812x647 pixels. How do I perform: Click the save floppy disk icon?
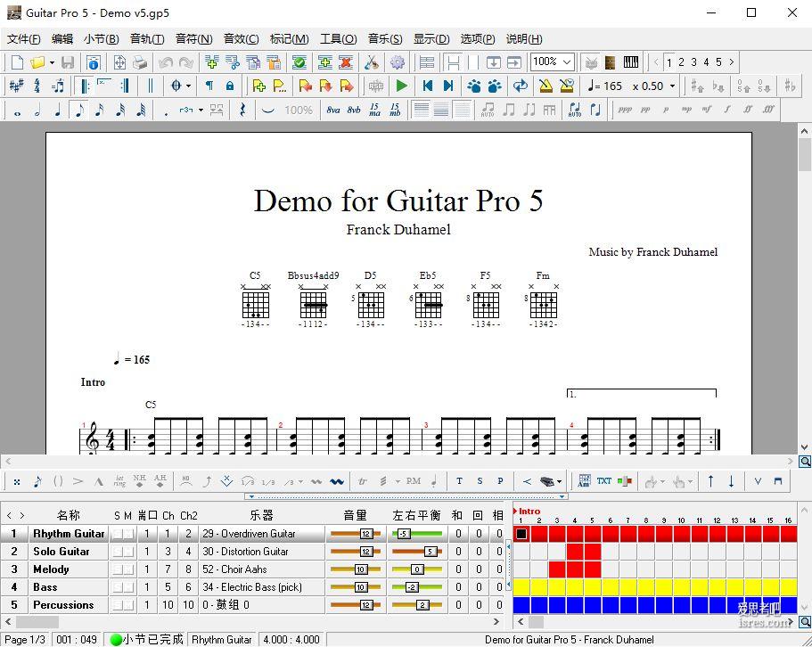tap(68, 62)
